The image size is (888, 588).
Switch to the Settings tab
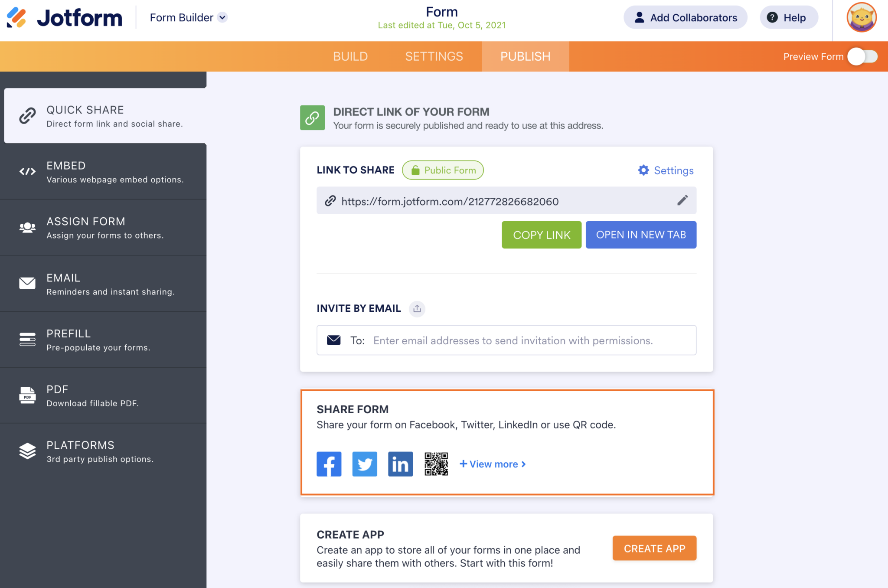434,56
